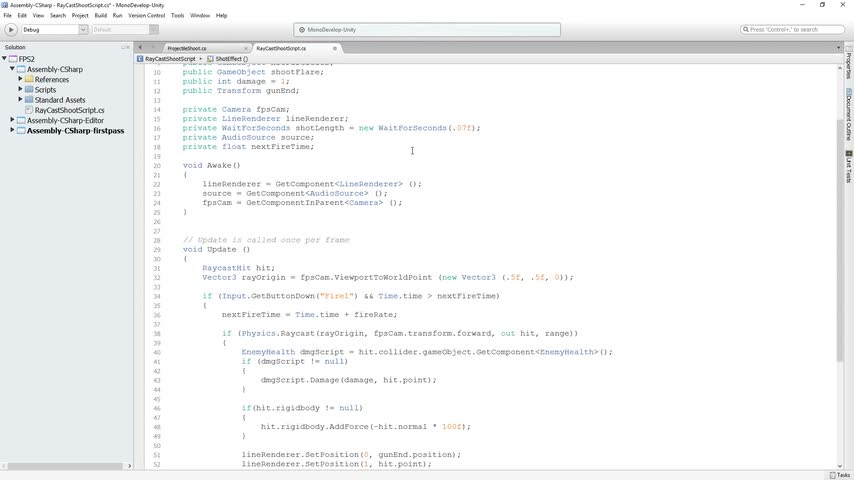854x480 pixels.
Task: Open the Help menu
Action: point(221,15)
